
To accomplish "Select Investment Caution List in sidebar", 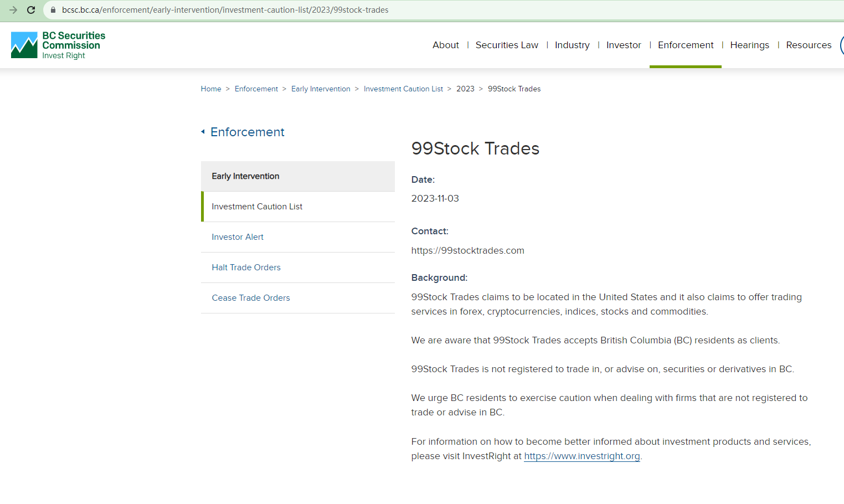I will (257, 207).
